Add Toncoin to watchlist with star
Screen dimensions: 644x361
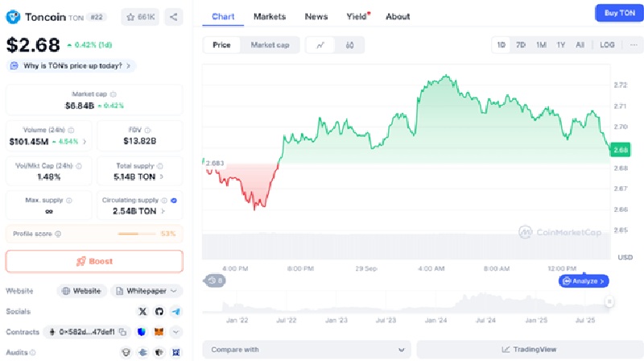click(140, 16)
